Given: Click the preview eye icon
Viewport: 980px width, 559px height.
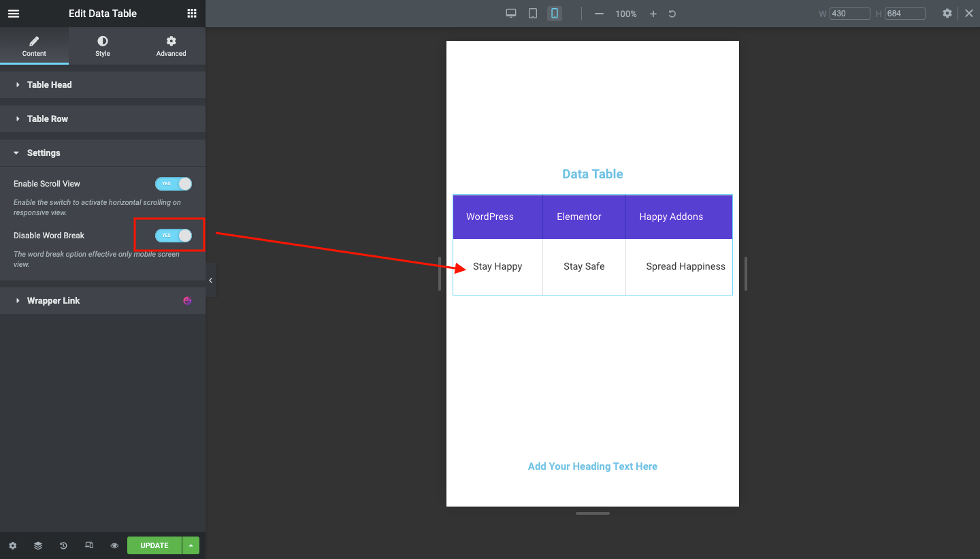Looking at the screenshot, I should (114, 545).
